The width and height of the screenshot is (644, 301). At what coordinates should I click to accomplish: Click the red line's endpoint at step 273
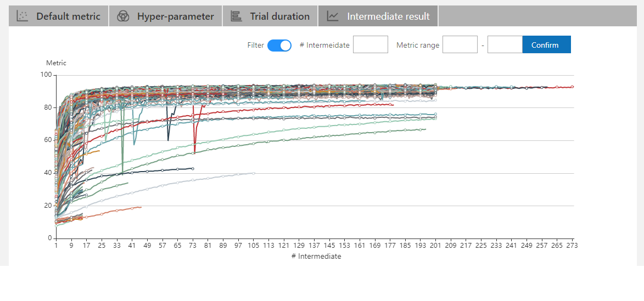tap(573, 87)
